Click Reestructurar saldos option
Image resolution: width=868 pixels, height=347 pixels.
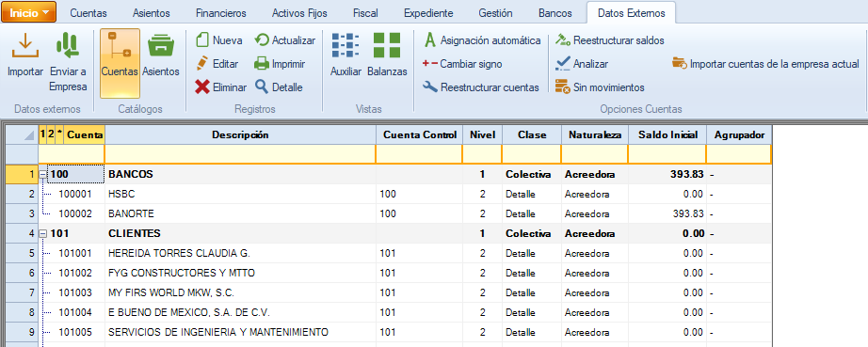coord(609,40)
